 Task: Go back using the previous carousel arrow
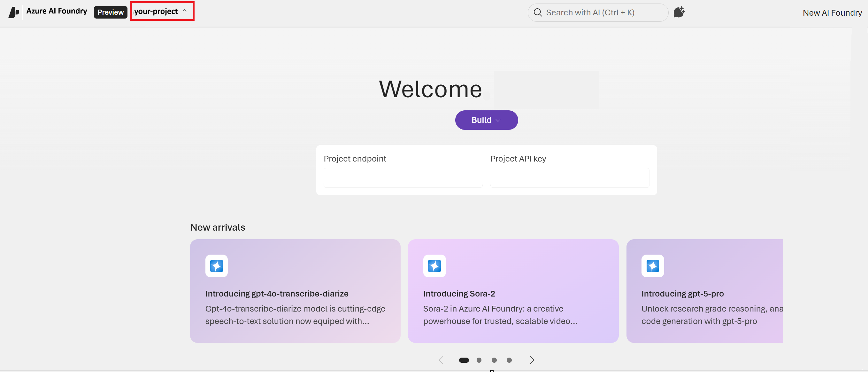[x=441, y=360]
